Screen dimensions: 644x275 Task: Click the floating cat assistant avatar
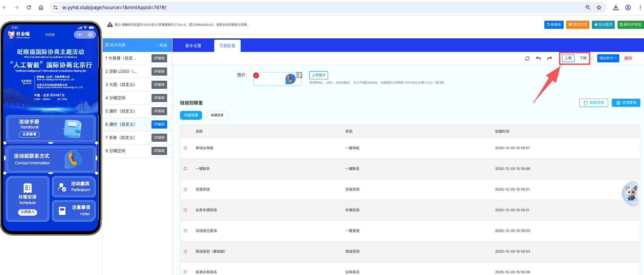click(x=630, y=193)
